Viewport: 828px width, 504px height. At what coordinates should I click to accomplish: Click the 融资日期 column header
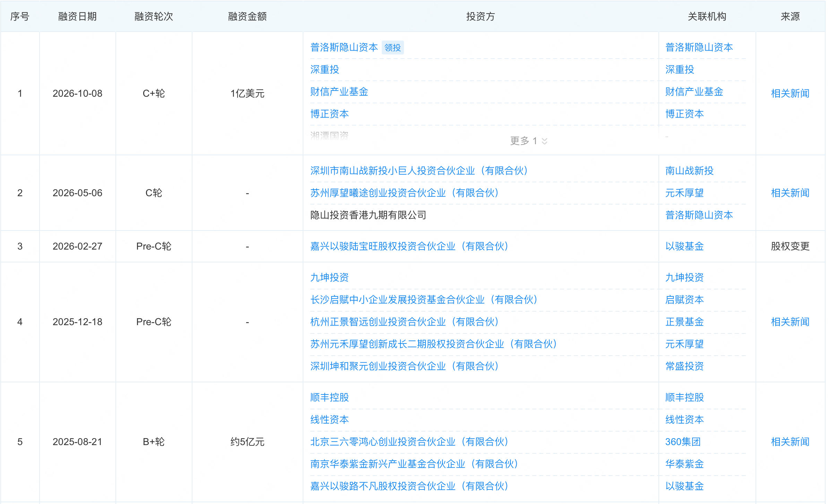[77, 16]
